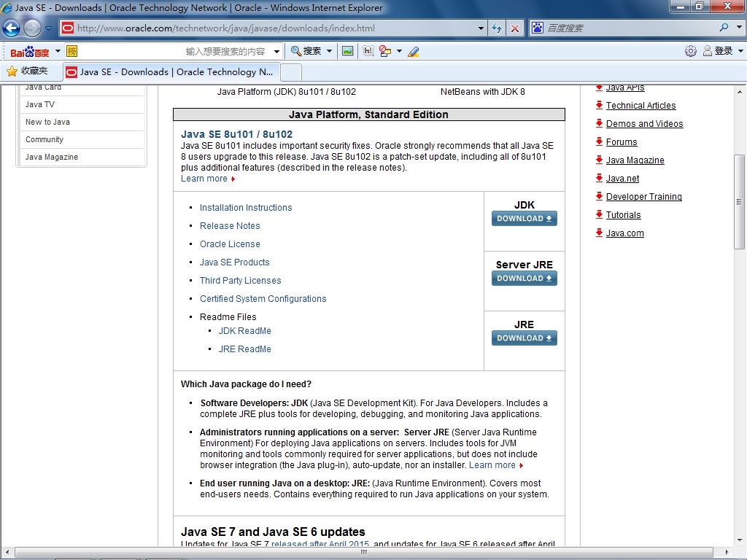The width and height of the screenshot is (747, 560).
Task: Open the translate tool dropdown arrow
Action: click(x=399, y=51)
